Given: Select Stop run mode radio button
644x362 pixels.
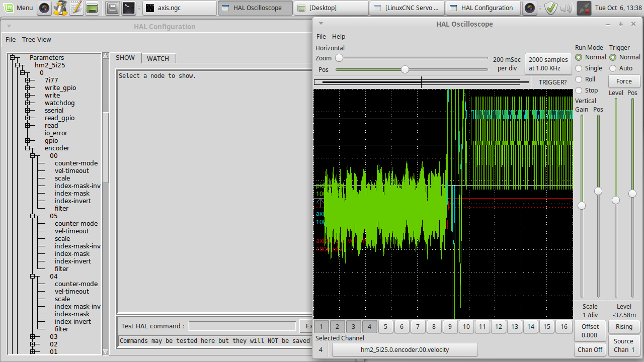Looking at the screenshot, I should pyautogui.click(x=579, y=90).
